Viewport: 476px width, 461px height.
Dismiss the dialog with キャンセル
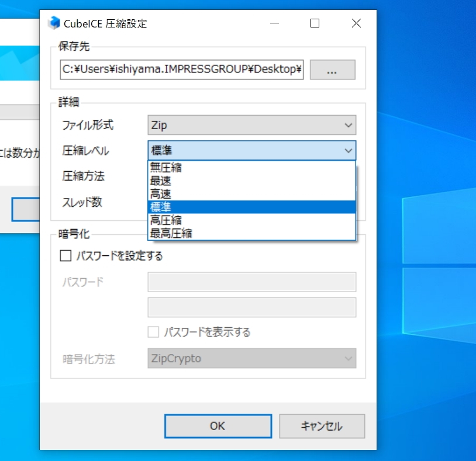click(x=322, y=426)
